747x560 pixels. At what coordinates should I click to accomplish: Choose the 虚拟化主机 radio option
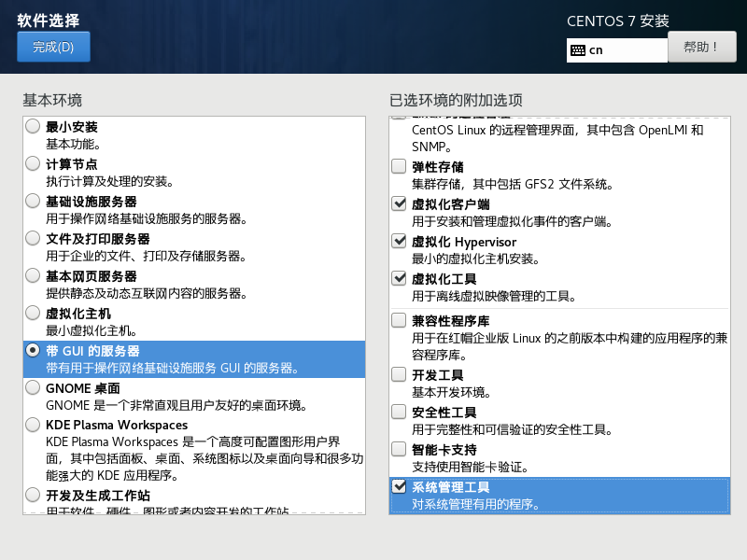[x=33, y=313]
